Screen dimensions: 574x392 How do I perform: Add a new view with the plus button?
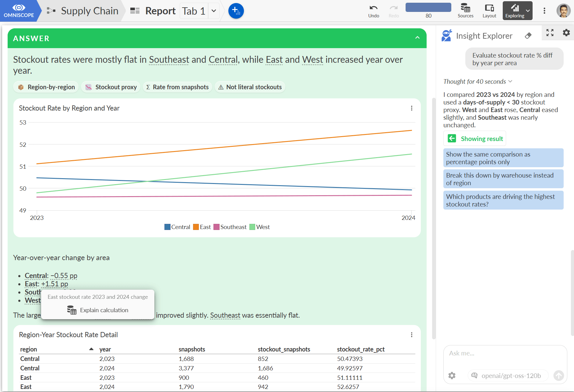[x=236, y=11]
